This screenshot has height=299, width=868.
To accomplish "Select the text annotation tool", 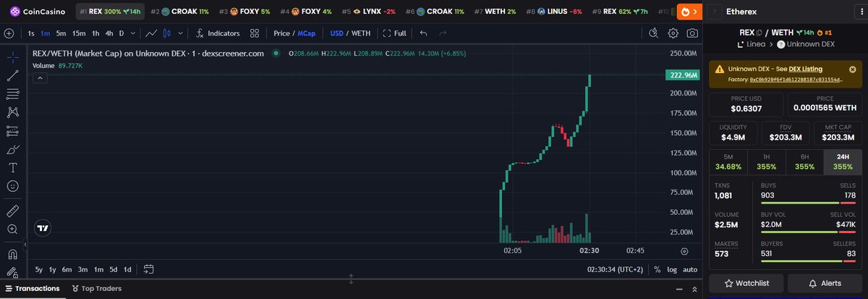I will click(x=12, y=168).
